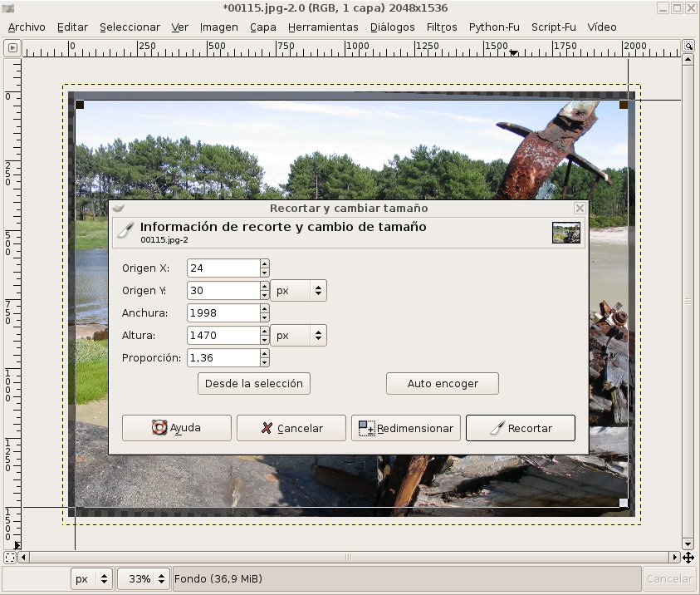
Task: Click the Recortar button in the dialog
Action: (x=521, y=428)
